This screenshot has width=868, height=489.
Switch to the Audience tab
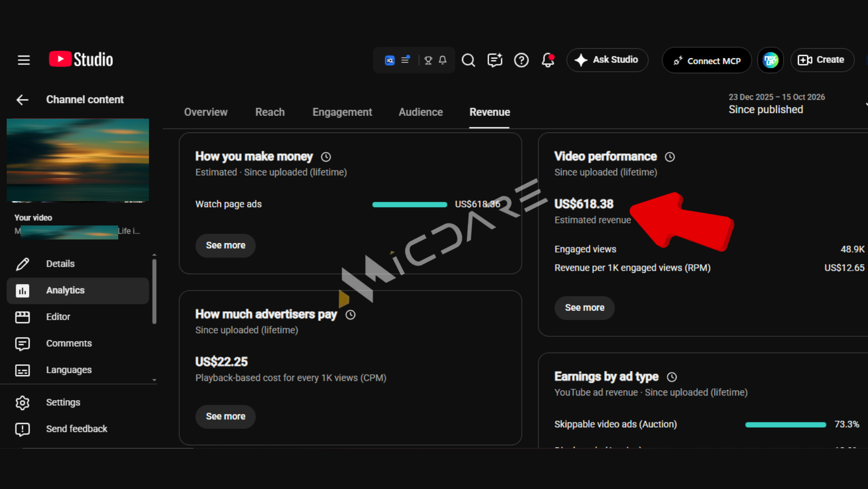pos(421,112)
